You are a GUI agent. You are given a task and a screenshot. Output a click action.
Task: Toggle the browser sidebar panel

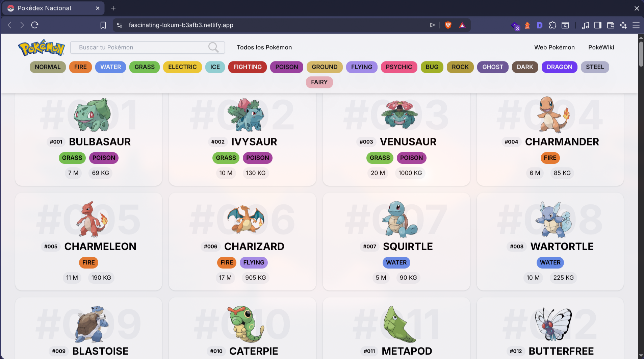click(x=598, y=25)
